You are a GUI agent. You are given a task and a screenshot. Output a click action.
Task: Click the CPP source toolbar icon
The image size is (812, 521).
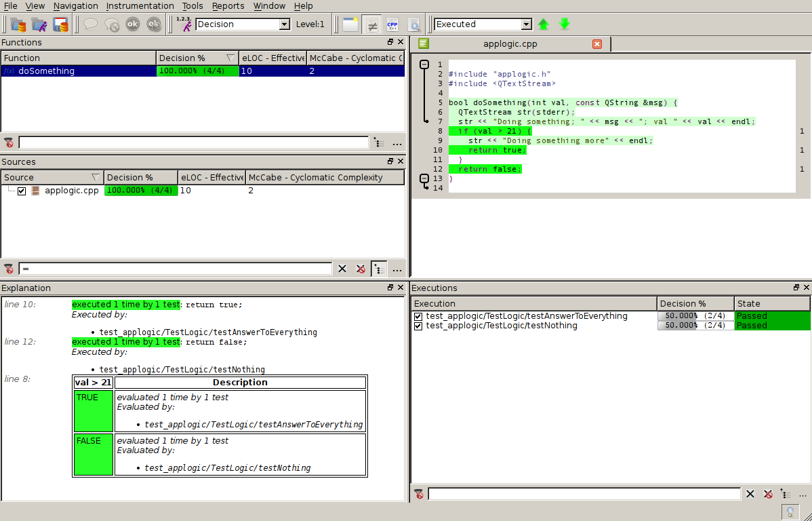[392, 24]
